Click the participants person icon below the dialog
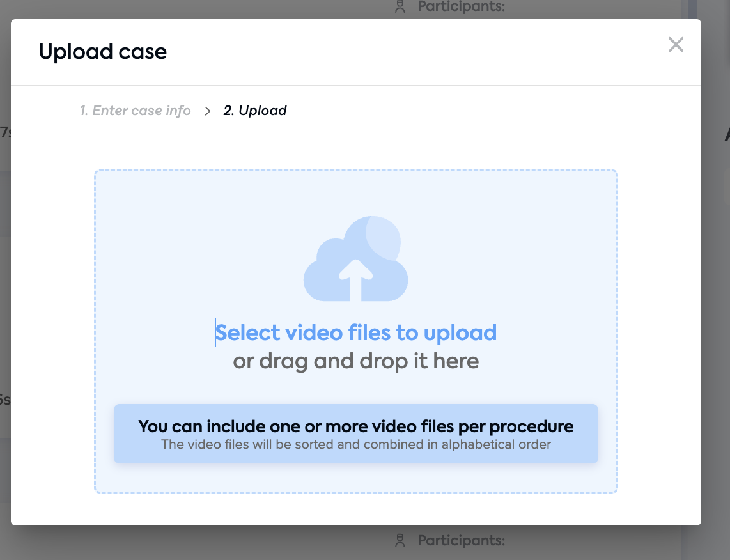 click(400, 540)
